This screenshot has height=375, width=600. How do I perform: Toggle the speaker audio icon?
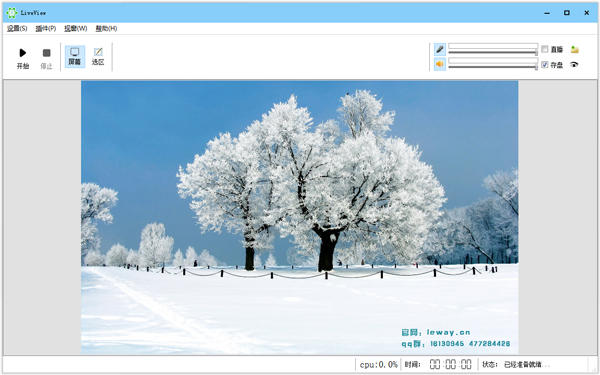[x=440, y=64]
